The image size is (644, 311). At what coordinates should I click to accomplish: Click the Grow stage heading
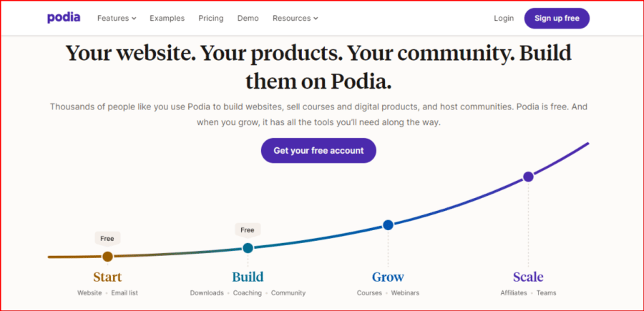tap(388, 277)
